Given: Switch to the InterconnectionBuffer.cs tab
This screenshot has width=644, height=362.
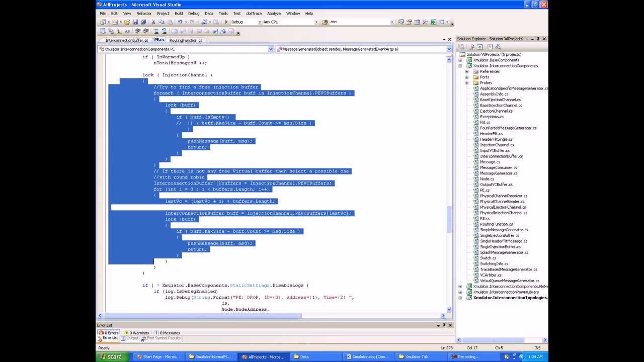Looking at the screenshot, I should [127, 40].
